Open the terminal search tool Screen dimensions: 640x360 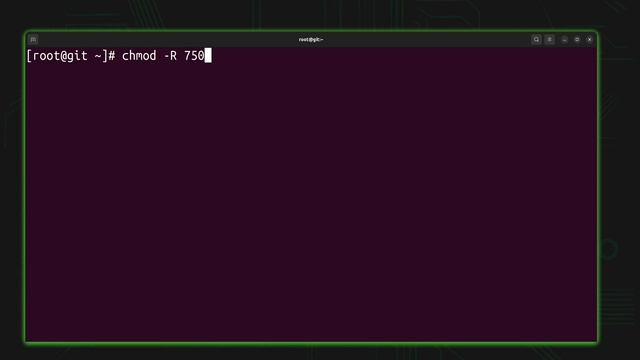536,40
